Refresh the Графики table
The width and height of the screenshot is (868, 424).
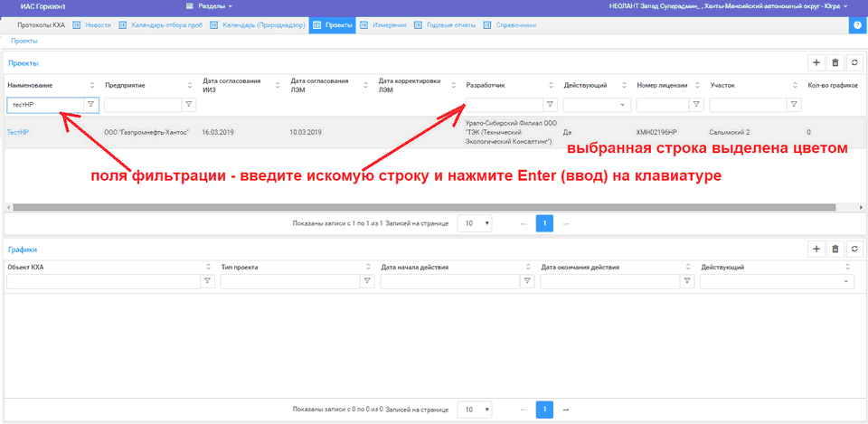(854, 250)
